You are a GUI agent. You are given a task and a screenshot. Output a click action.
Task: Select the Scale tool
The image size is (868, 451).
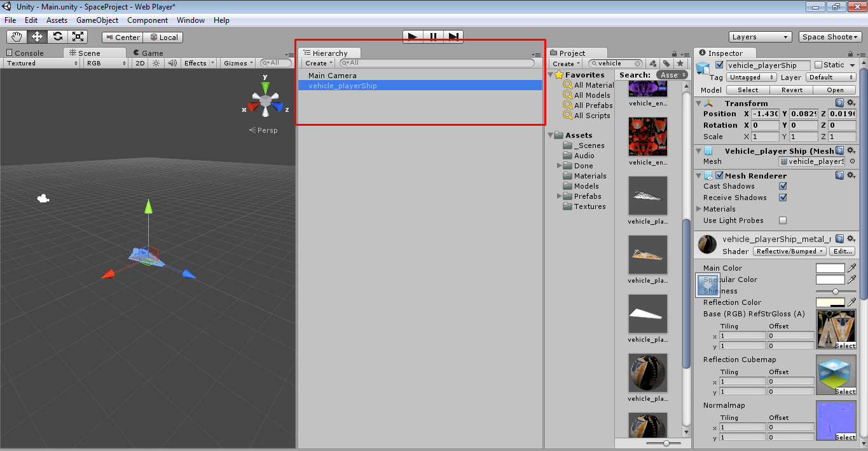78,37
